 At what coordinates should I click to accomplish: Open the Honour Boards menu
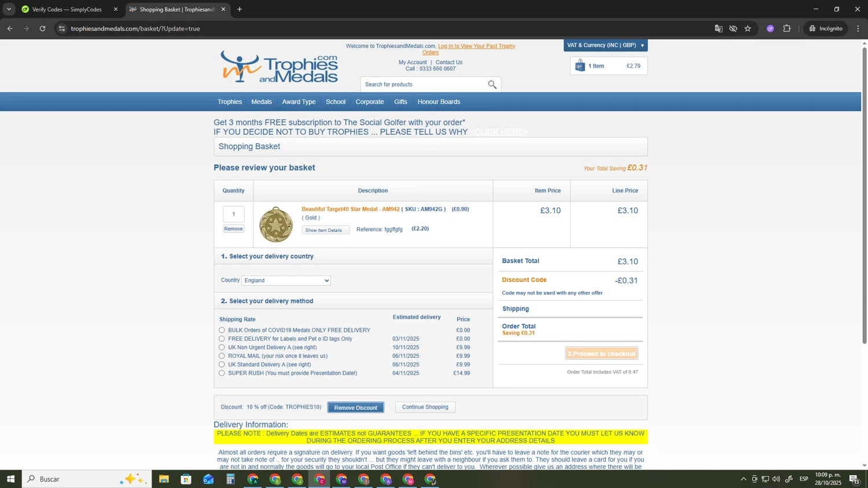tap(439, 102)
